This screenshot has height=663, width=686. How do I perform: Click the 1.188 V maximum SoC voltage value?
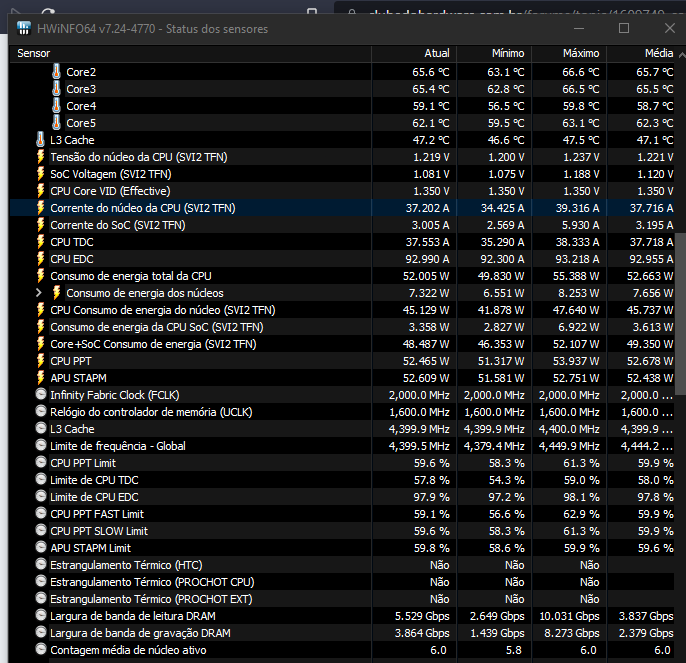[581, 174]
